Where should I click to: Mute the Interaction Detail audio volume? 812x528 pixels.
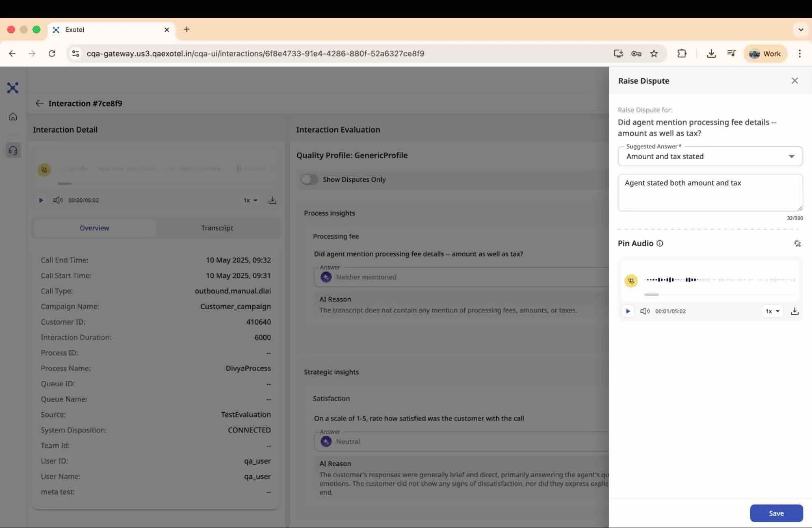click(x=58, y=200)
